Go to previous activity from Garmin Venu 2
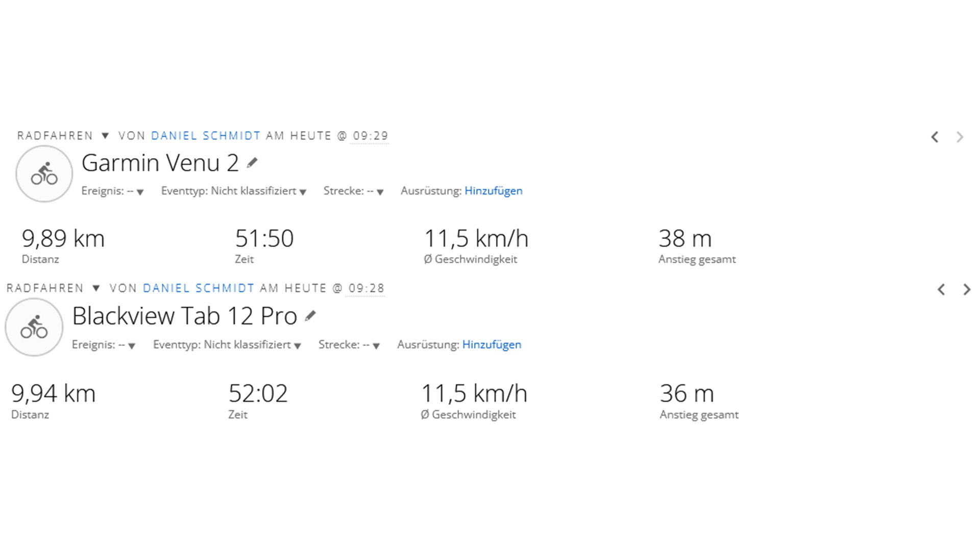 (935, 137)
